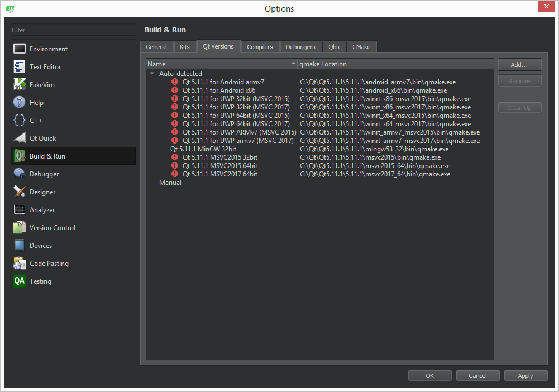Open FakeVim settings icon
Screen dimensions: 559x392
click(20, 85)
